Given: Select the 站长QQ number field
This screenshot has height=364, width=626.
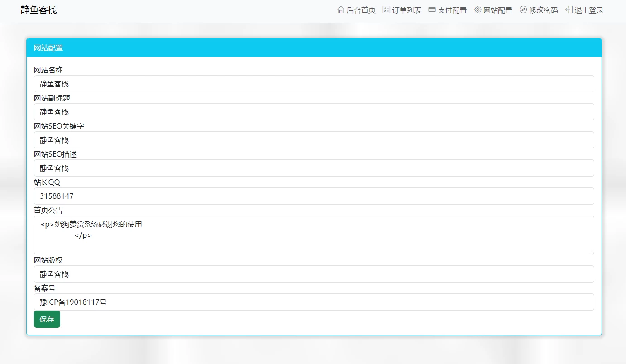Looking at the screenshot, I should point(314,196).
